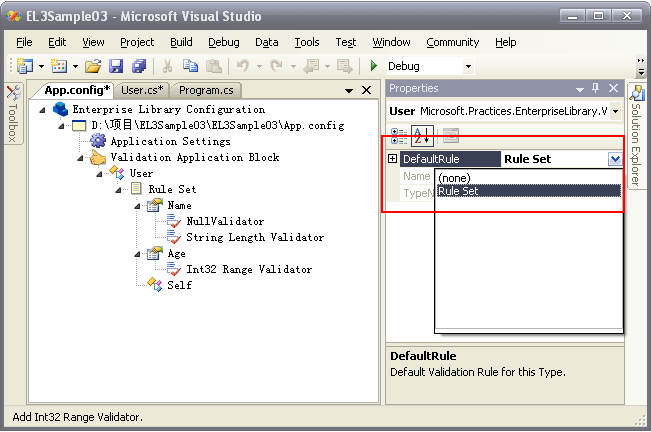Image resolution: width=651 pixels, height=432 pixels.
Task: Collapse the Age property node
Action: coord(137,254)
